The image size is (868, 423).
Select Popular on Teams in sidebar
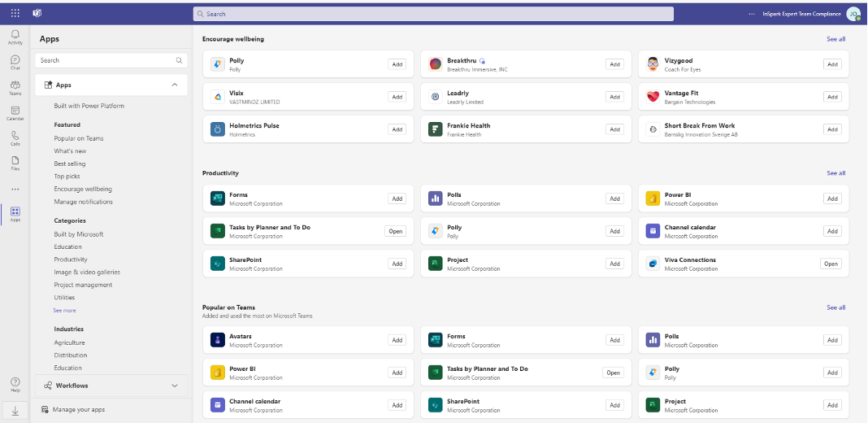[79, 138]
